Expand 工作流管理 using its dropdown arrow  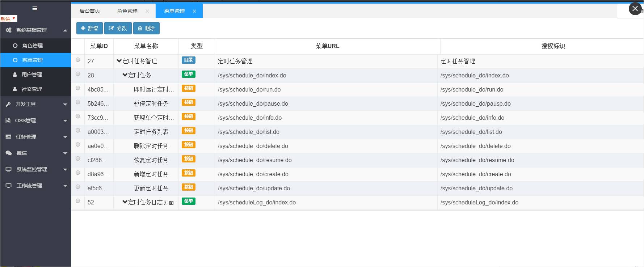click(65, 186)
